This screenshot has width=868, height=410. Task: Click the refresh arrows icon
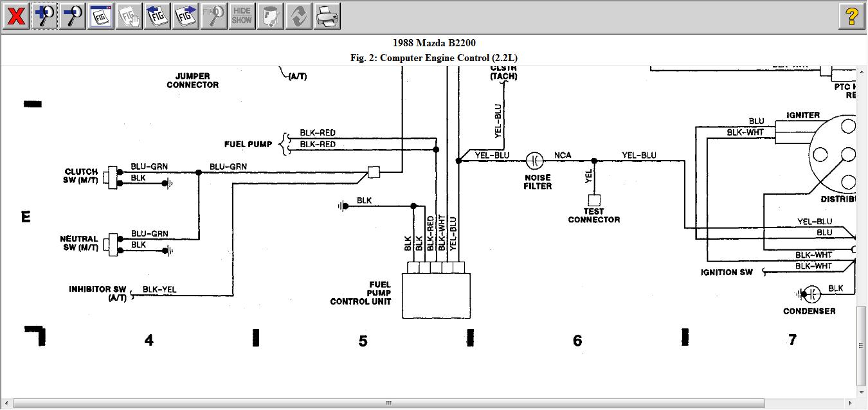pos(299,16)
